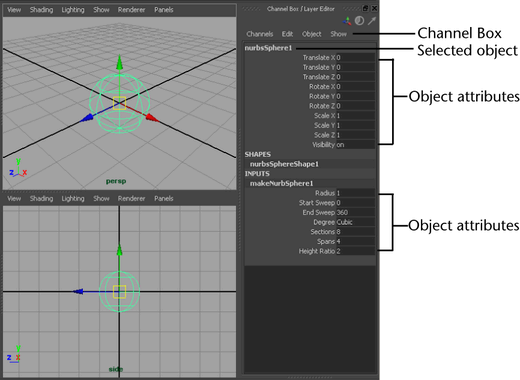The height and width of the screenshot is (380, 520).
Task: Click the speed clock icon in Channel Box
Action: 359,21
